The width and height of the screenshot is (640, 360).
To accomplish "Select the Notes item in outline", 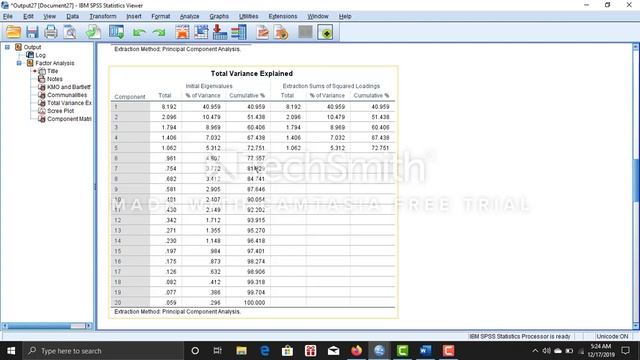I will (x=54, y=79).
